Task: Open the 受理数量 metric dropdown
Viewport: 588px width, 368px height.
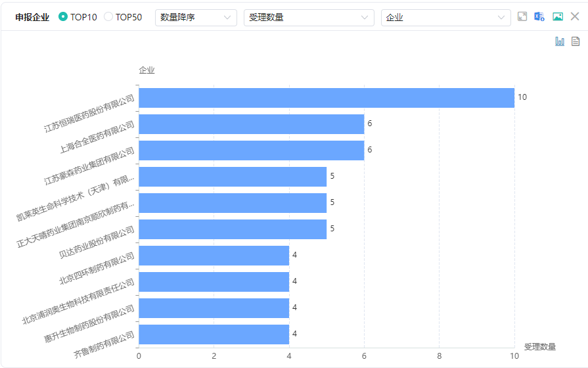Action: (x=309, y=18)
